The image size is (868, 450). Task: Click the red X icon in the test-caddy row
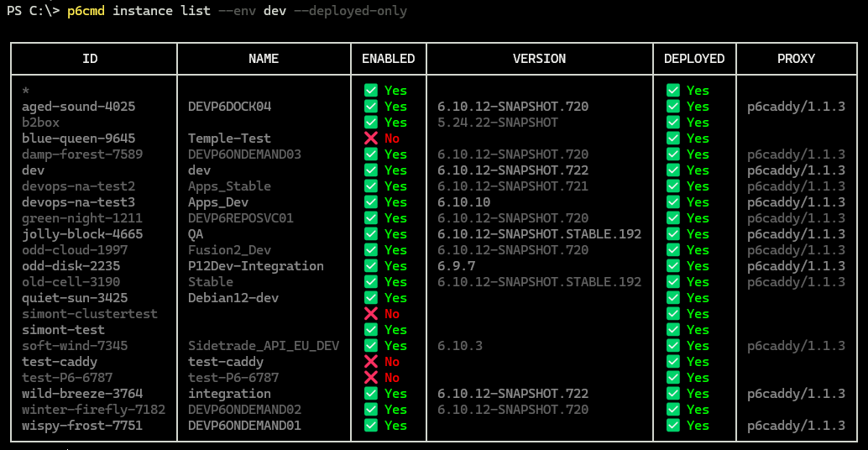371,362
